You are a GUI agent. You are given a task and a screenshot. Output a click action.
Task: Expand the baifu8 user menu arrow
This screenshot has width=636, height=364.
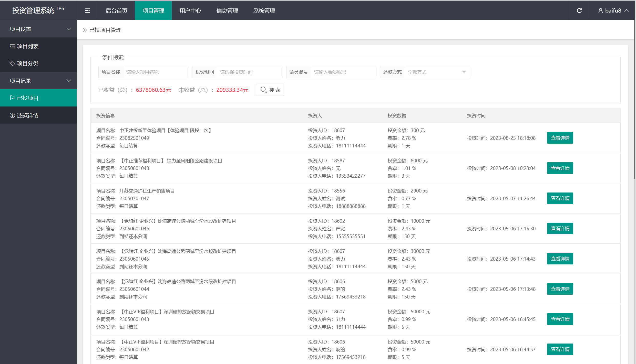point(627,10)
